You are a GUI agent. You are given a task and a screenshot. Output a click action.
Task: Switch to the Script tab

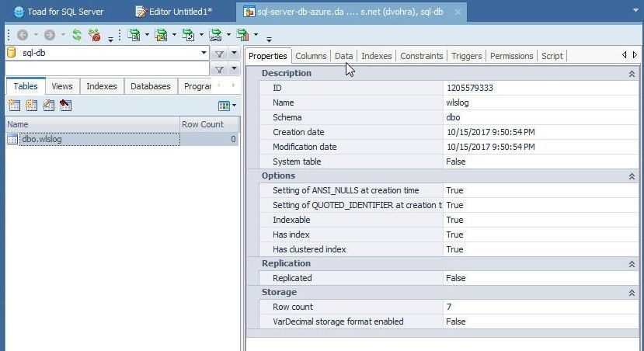tap(552, 56)
